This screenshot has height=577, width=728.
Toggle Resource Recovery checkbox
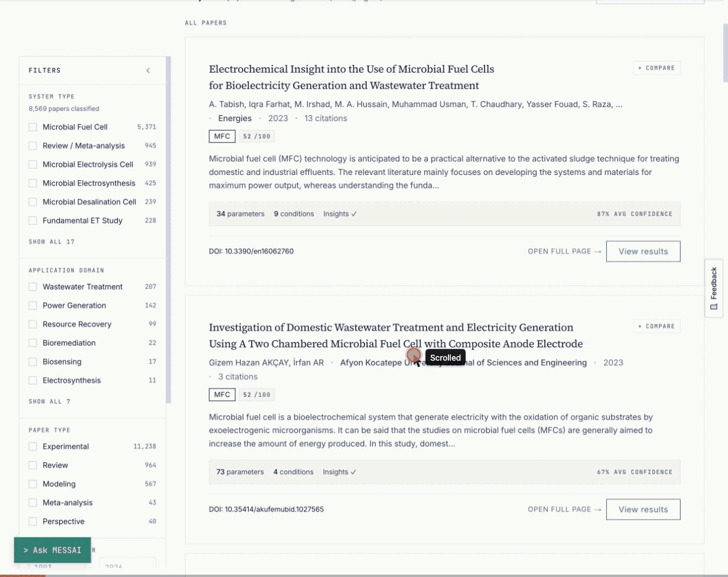point(32,324)
